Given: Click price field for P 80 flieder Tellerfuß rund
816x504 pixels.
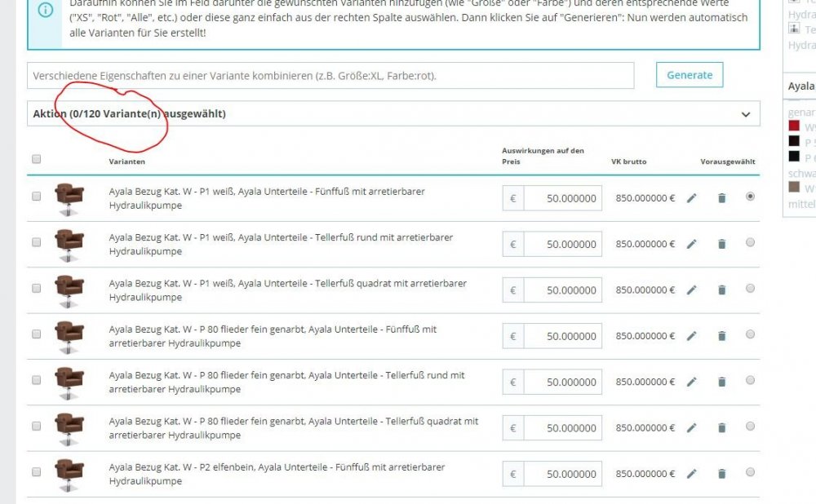Looking at the screenshot, I should [x=562, y=382].
